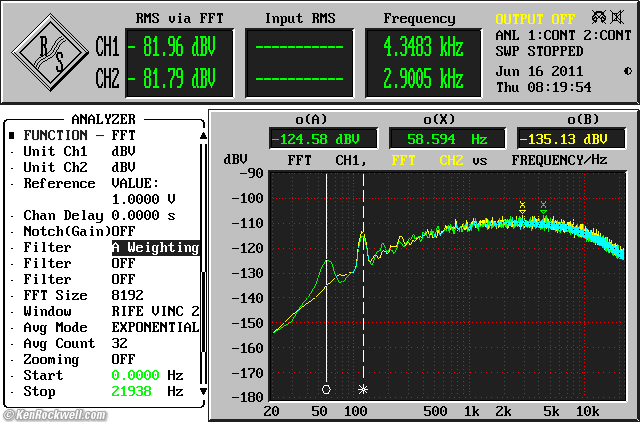This screenshot has height=422, width=640.
Task: Select the asterisk cursor marker below graph
Action: [x=363, y=389]
